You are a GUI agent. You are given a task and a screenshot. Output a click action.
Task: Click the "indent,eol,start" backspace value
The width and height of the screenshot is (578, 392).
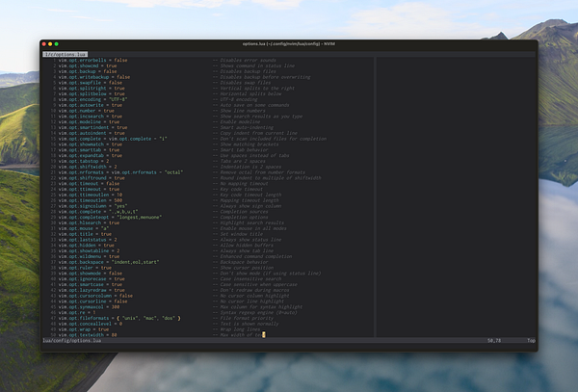point(135,262)
